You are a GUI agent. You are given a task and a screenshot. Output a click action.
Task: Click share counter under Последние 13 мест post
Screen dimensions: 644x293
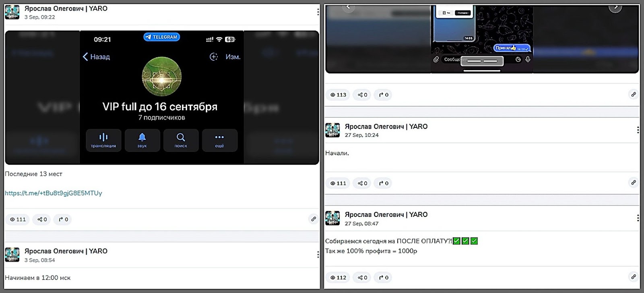coord(42,220)
